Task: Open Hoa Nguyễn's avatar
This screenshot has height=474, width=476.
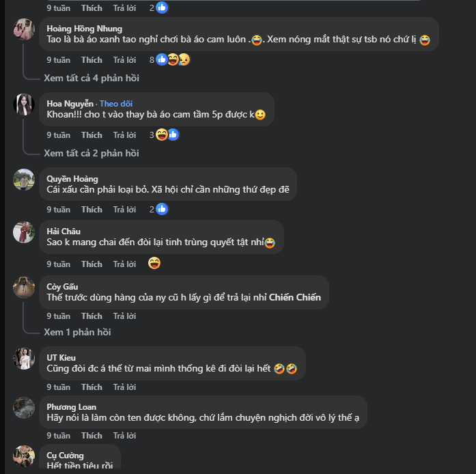Action: pyautogui.click(x=24, y=104)
